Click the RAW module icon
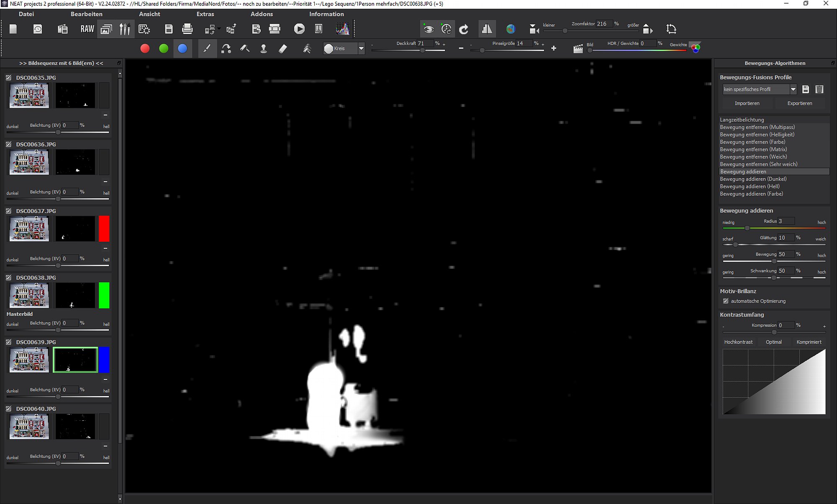This screenshot has width=837, height=504. 87,29
